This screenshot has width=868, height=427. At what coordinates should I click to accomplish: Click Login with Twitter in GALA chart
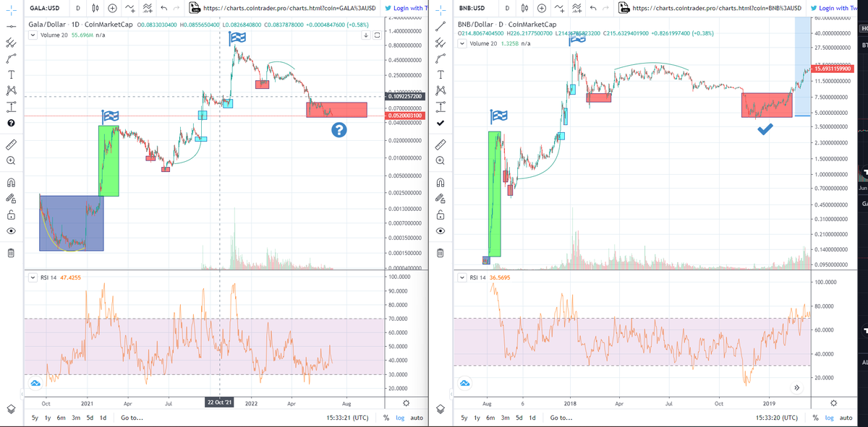coord(407,9)
